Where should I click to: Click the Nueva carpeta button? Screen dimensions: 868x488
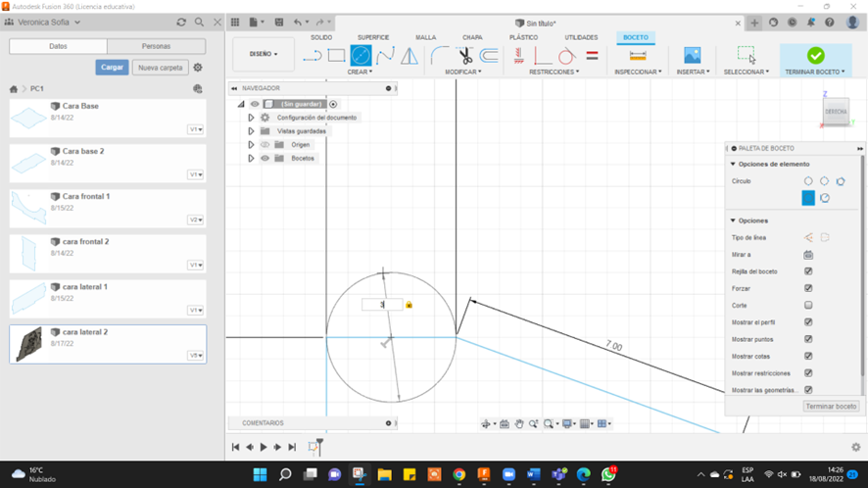[x=160, y=68]
